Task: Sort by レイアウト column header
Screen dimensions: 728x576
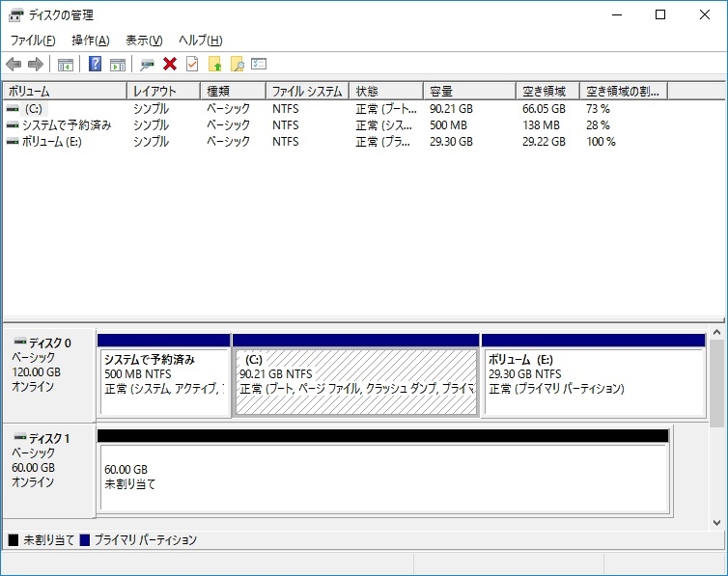Action: (163, 91)
